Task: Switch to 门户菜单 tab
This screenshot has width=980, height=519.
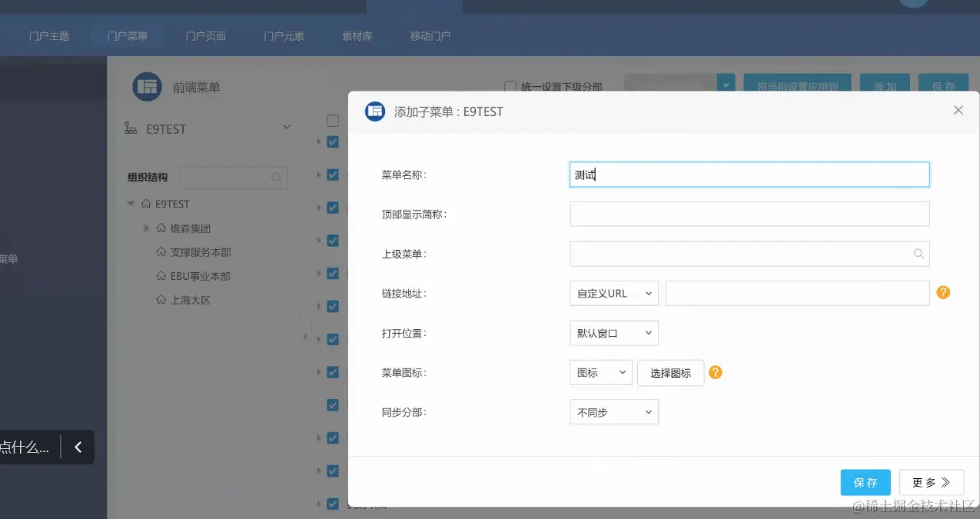Action: [x=128, y=36]
